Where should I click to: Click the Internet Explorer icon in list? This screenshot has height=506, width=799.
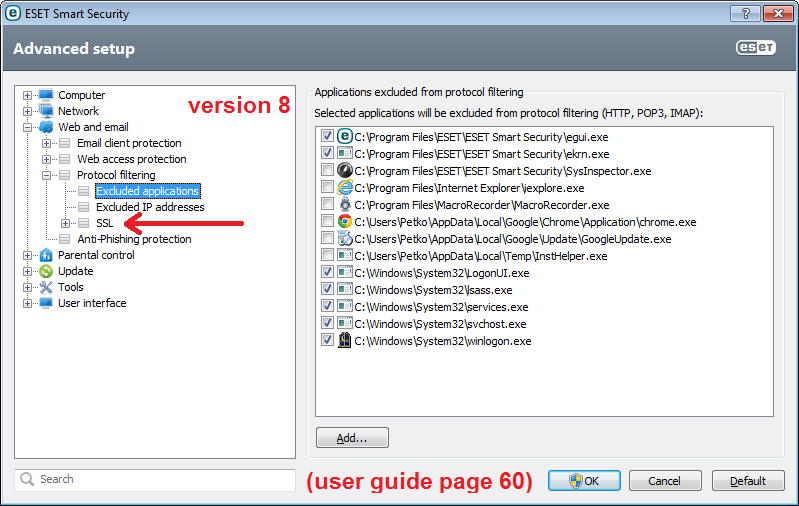coord(345,187)
